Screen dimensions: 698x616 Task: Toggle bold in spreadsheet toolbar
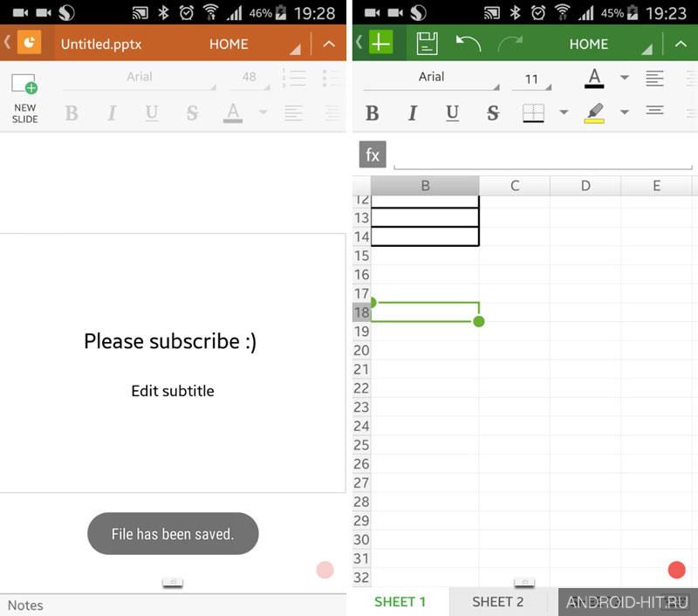pos(373,113)
